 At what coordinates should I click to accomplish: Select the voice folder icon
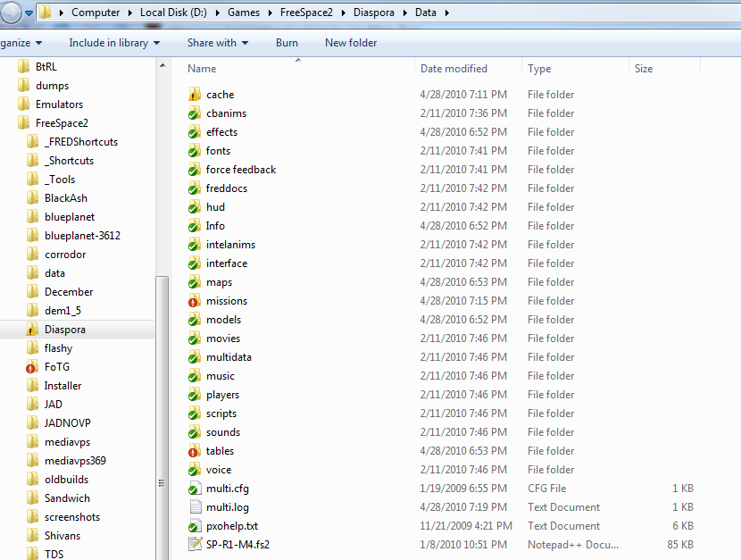(x=195, y=469)
